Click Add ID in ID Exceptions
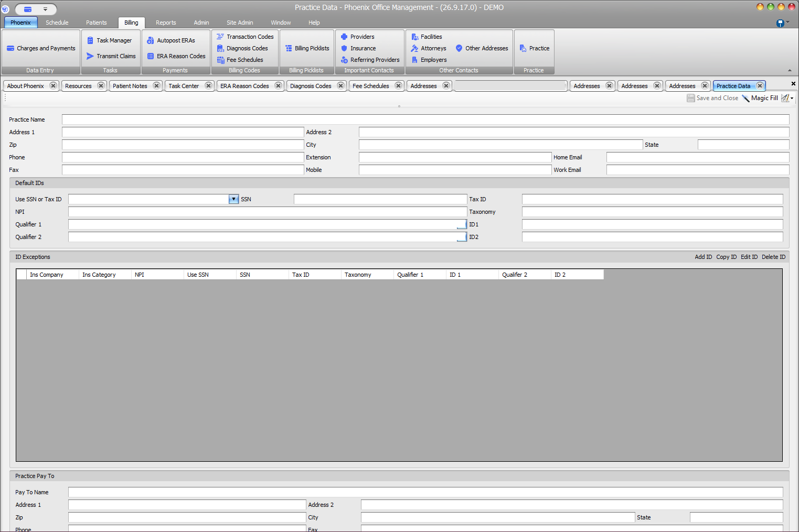 coord(703,257)
